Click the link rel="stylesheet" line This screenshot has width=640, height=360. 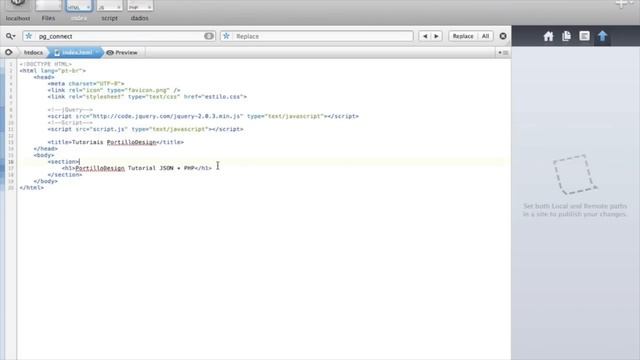[147, 97]
